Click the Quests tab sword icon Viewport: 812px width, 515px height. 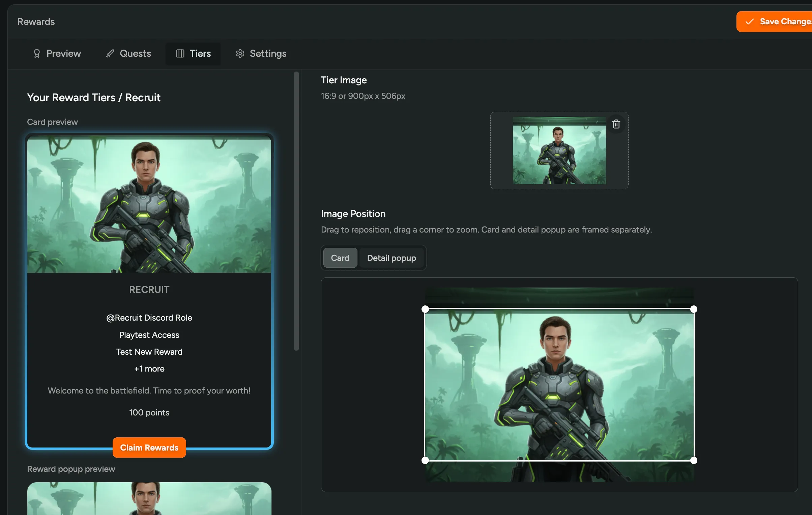110,53
